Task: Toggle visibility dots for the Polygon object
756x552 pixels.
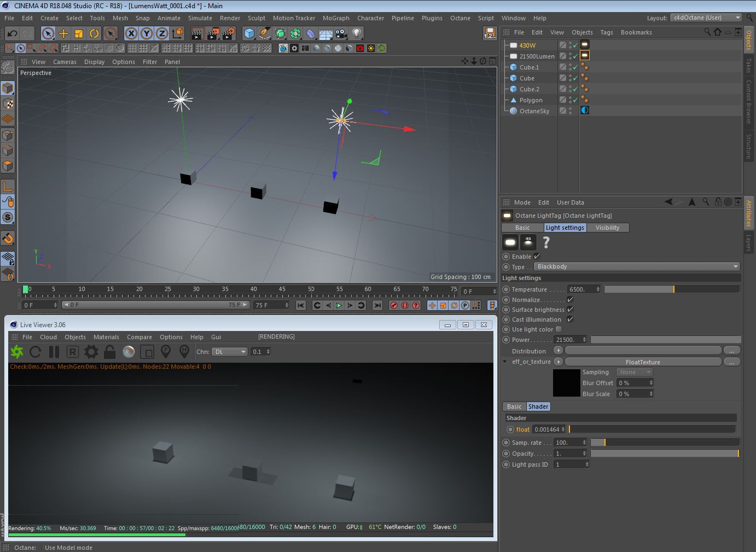Action: point(571,100)
